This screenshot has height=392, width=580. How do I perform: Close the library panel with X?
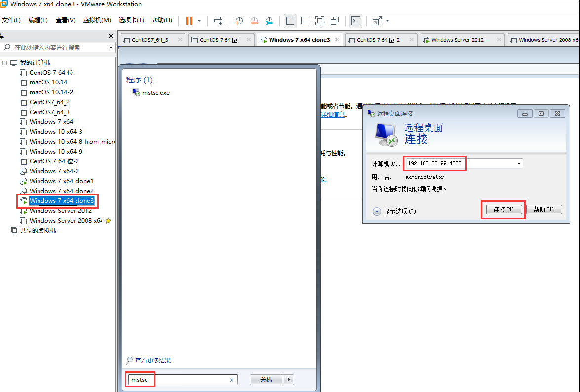(x=111, y=36)
